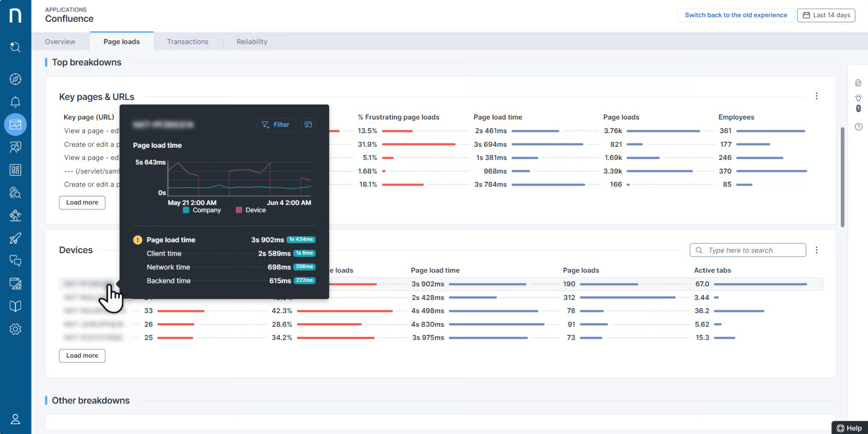Click the rocket icon in sidebar
The width and height of the screenshot is (868, 434).
coord(16,238)
